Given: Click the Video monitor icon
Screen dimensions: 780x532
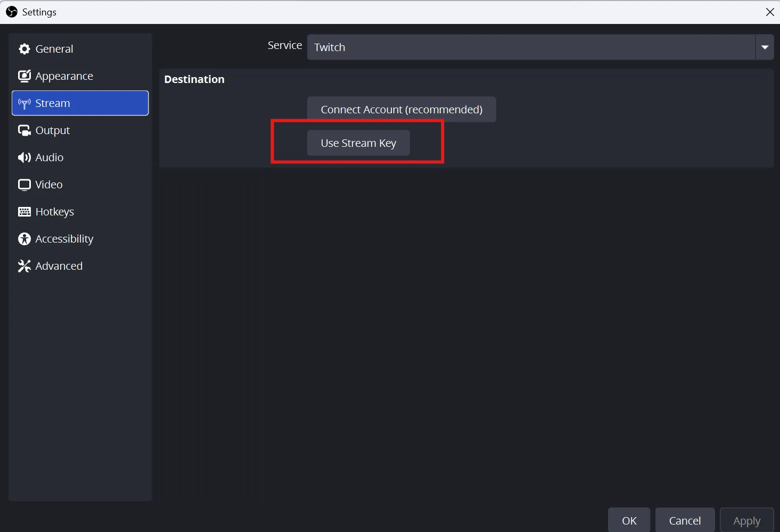Looking at the screenshot, I should tap(24, 185).
